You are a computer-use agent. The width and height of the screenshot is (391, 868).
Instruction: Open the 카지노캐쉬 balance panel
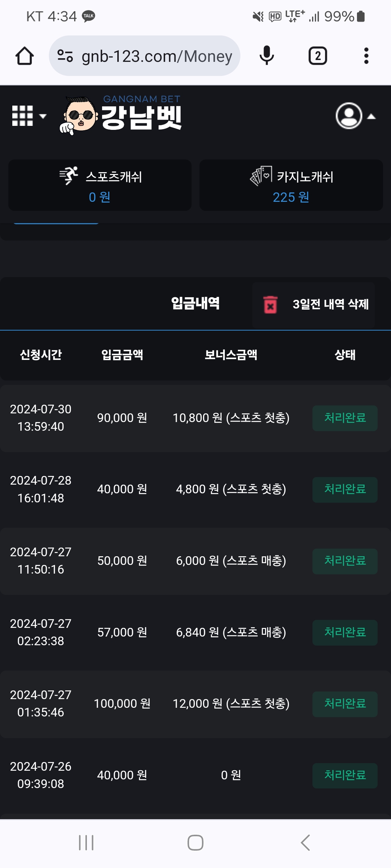[x=291, y=185]
